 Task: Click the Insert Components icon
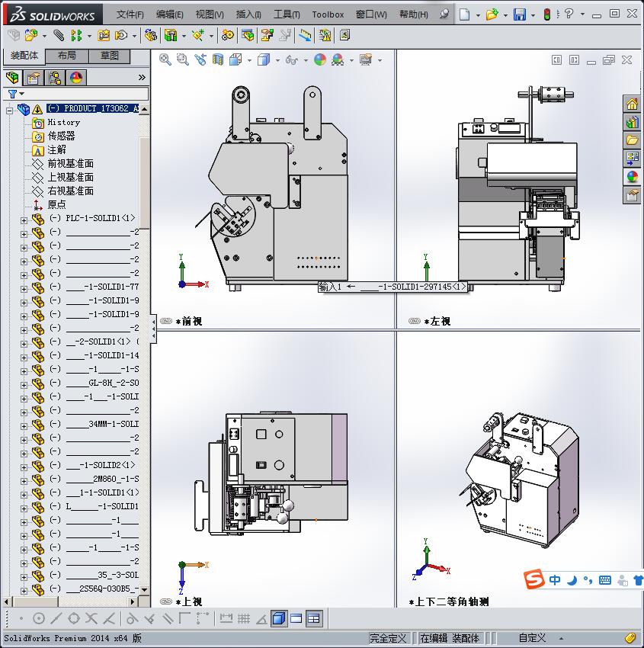(x=31, y=35)
